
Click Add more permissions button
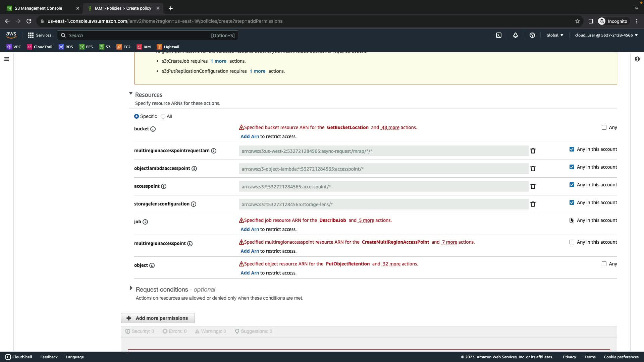(158, 318)
